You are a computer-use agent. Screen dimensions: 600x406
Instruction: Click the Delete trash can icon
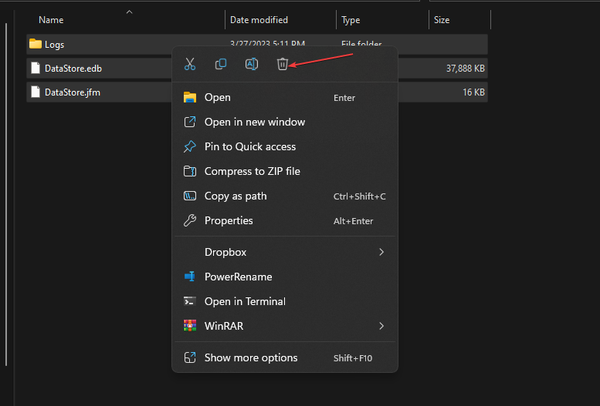click(283, 64)
